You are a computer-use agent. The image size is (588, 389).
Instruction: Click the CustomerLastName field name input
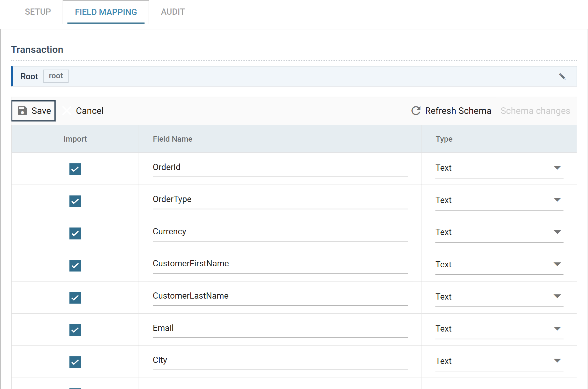click(280, 296)
